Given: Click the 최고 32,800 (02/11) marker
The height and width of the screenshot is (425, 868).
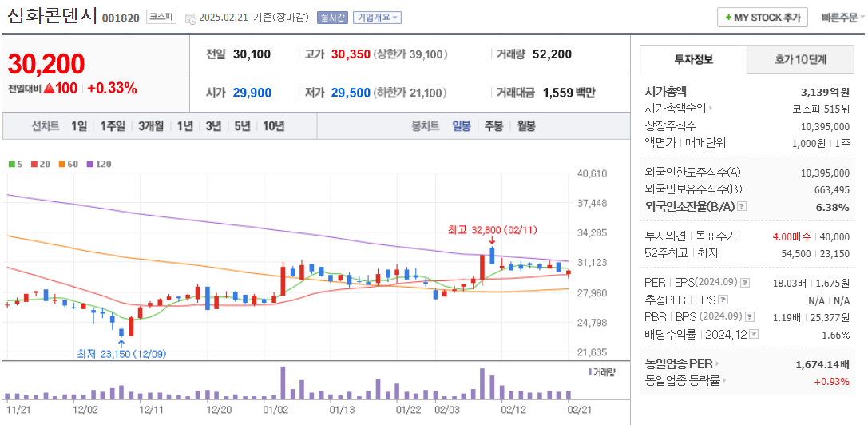Looking at the screenshot, I should coord(492,231).
